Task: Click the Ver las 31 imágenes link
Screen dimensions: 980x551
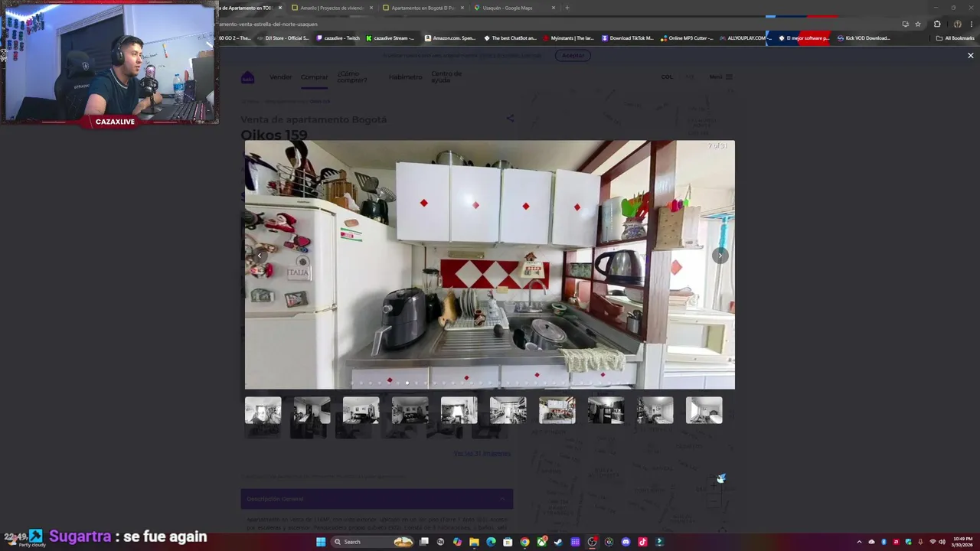Action: pyautogui.click(x=482, y=454)
